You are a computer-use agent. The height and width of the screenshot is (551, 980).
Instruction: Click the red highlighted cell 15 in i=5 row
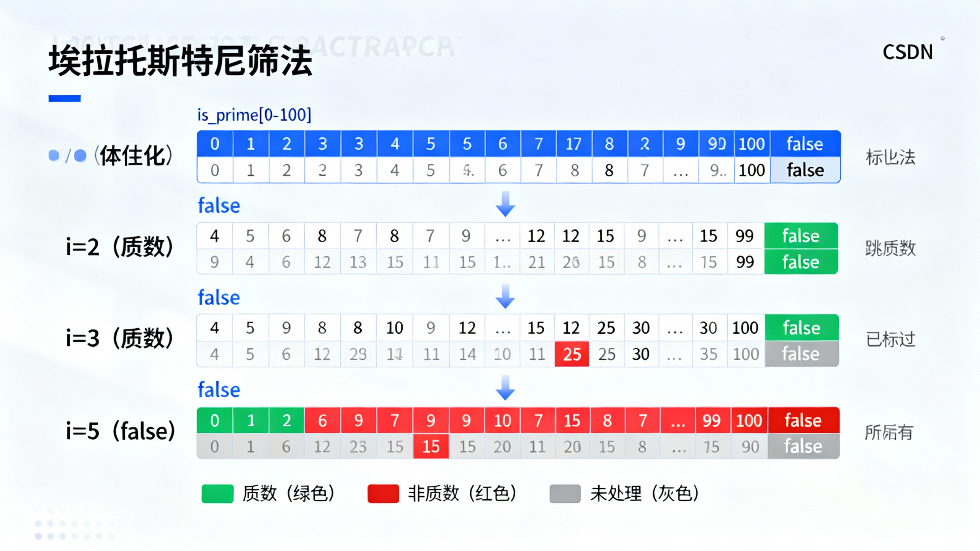pyautogui.click(x=431, y=446)
